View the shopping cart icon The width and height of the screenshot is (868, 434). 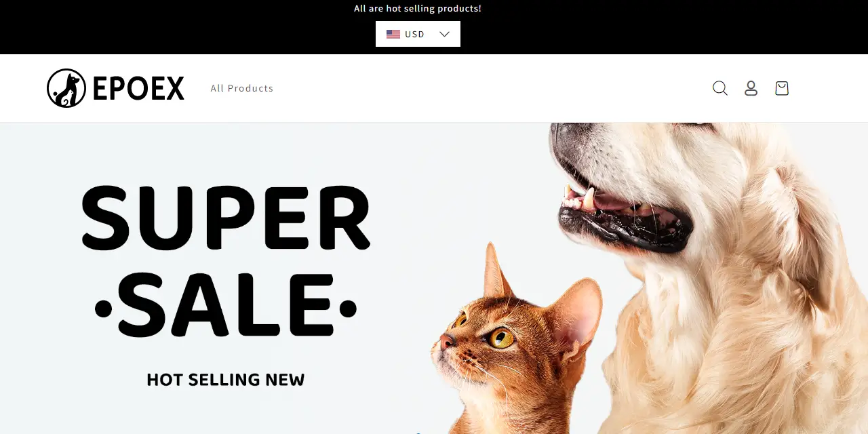(782, 88)
